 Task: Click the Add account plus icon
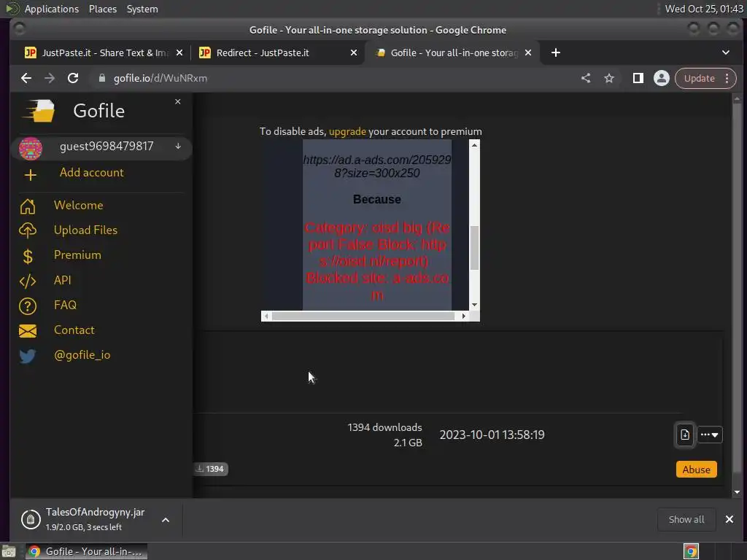[30, 175]
